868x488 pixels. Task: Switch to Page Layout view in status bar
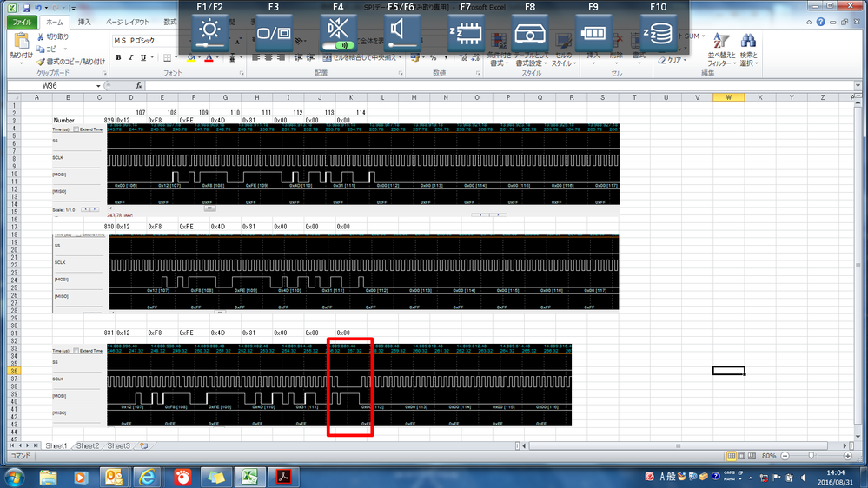(742, 456)
